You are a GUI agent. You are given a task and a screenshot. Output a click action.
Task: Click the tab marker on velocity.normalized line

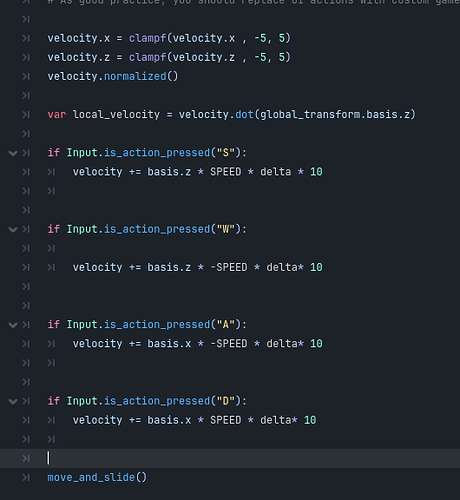coord(26,77)
